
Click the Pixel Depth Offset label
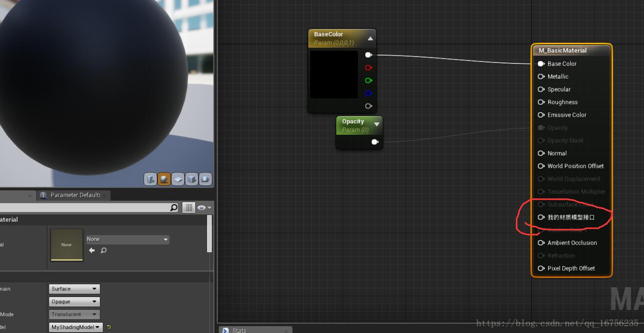point(571,269)
